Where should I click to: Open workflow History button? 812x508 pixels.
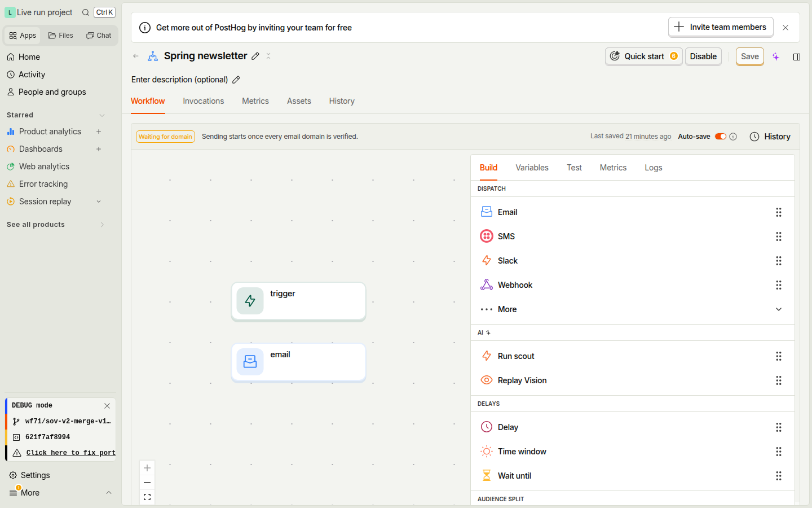pyautogui.click(x=770, y=137)
